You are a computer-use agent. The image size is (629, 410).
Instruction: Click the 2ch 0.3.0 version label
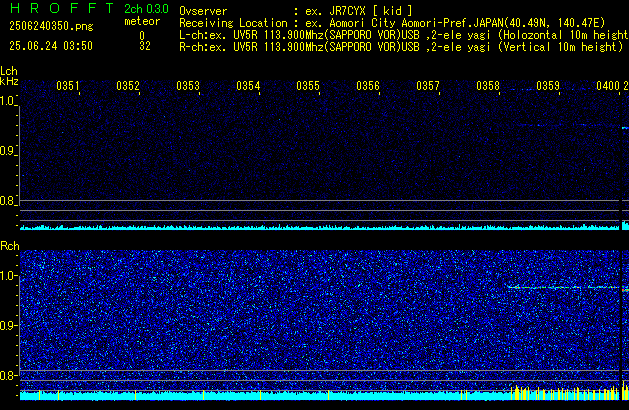tap(146, 9)
